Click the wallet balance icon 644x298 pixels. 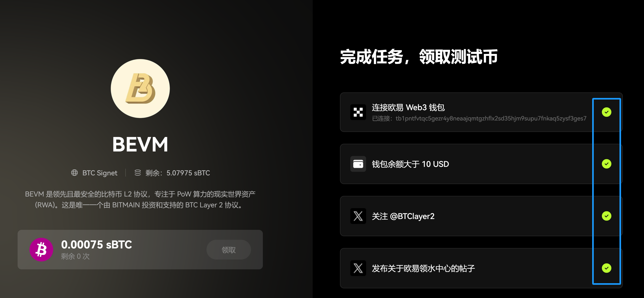358,164
